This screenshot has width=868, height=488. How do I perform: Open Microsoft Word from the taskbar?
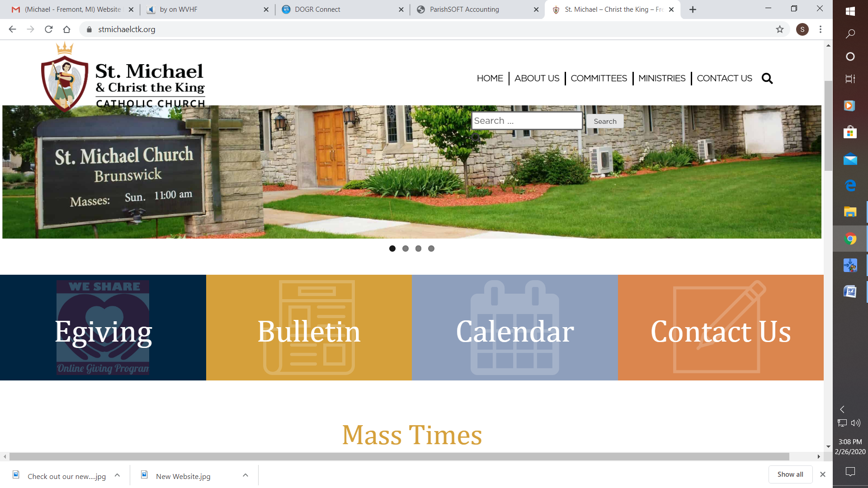point(850,291)
